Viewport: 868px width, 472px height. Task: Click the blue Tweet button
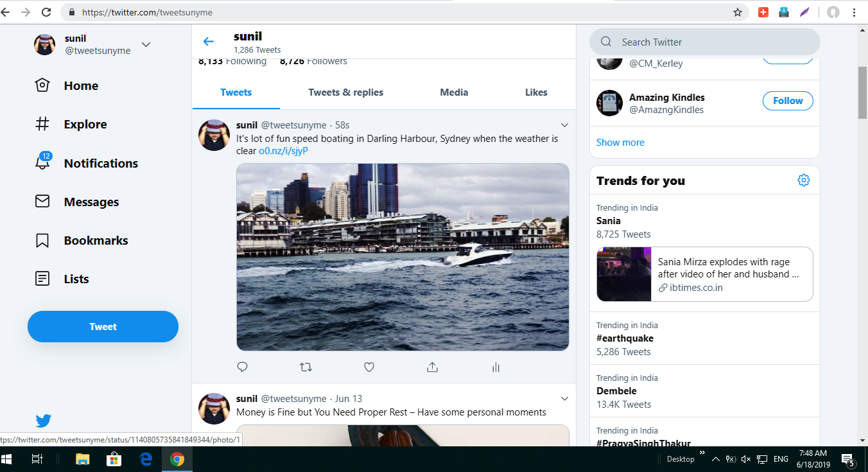(x=103, y=326)
